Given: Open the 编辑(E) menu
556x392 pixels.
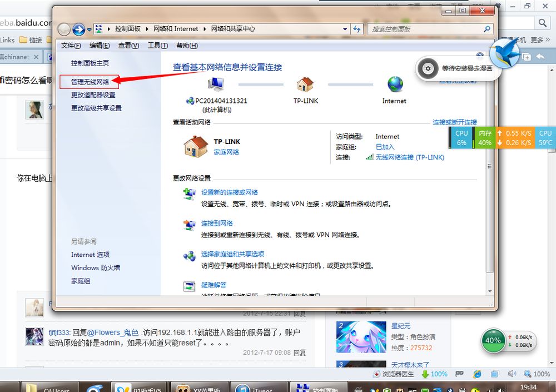Looking at the screenshot, I should [100, 46].
